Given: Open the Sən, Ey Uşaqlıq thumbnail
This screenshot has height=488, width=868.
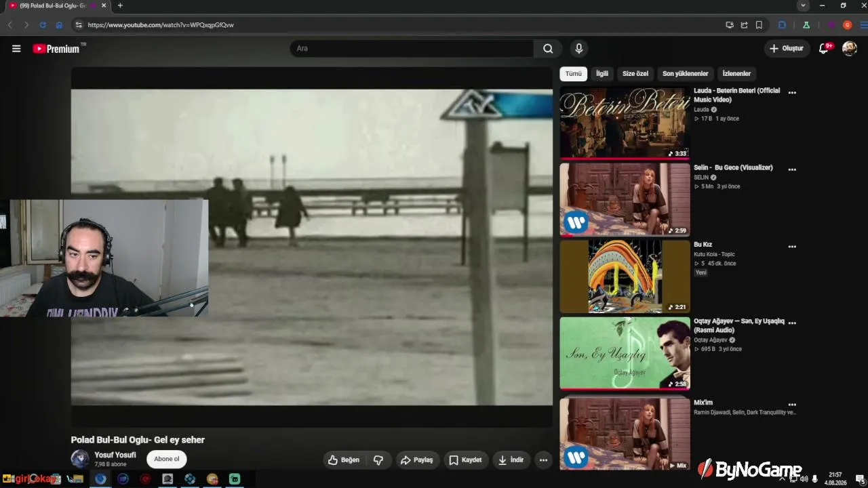Looking at the screenshot, I should tap(625, 353).
